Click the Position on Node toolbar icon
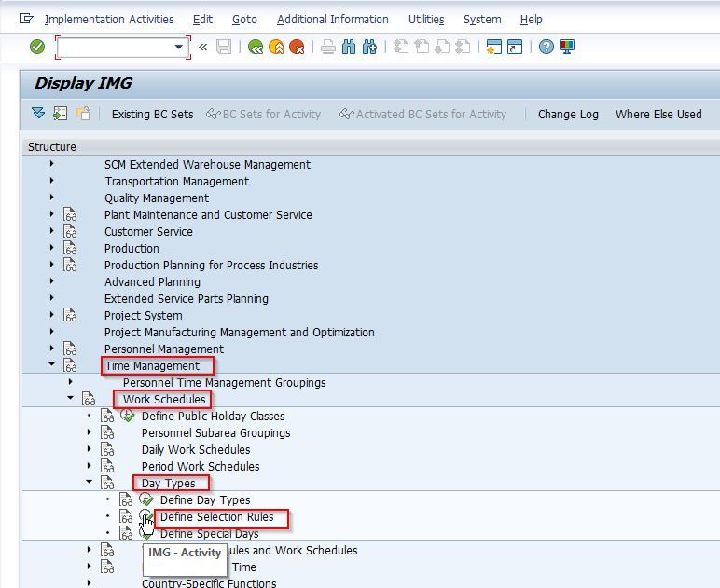 (x=60, y=113)
